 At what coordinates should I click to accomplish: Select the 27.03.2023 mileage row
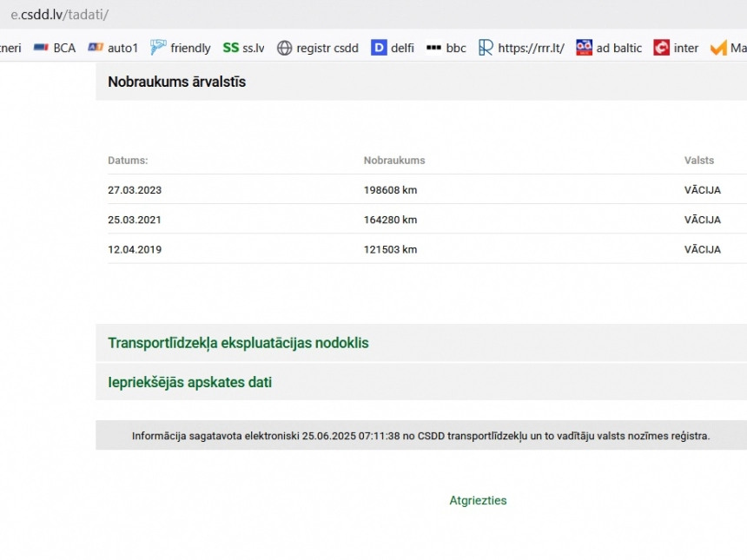coord(135,190)
